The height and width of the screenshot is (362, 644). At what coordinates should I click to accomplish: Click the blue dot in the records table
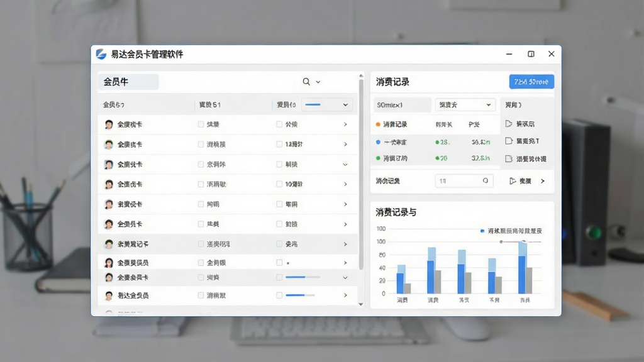pyautogui.click(x=378, y=142)
